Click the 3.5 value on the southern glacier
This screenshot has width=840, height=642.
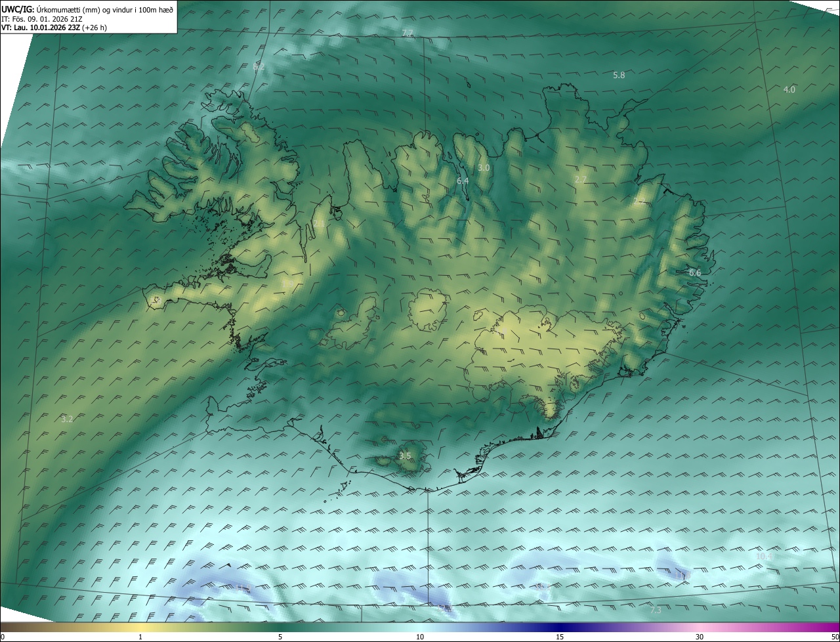pos(405,456)
